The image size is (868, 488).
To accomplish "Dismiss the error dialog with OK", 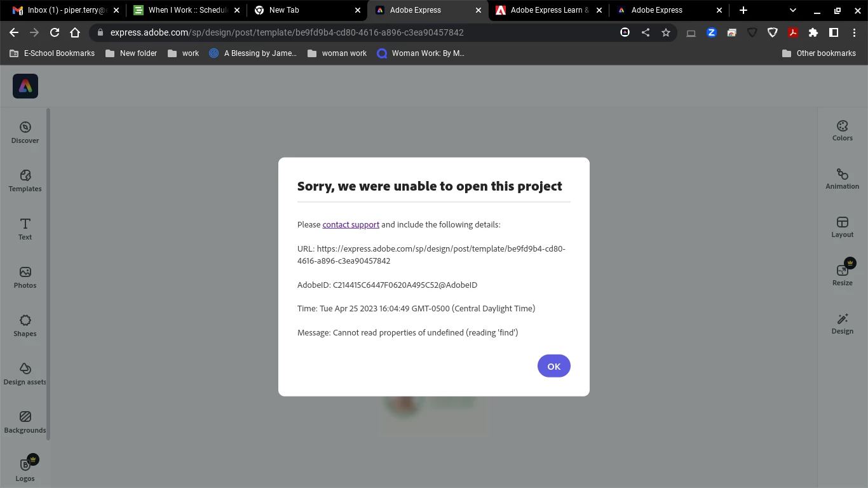I will tap(553, 366).
